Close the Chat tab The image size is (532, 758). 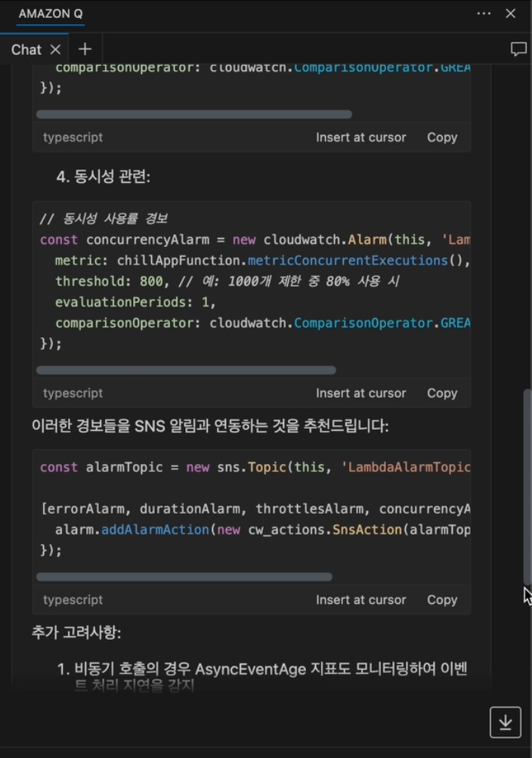pos(56,49)
